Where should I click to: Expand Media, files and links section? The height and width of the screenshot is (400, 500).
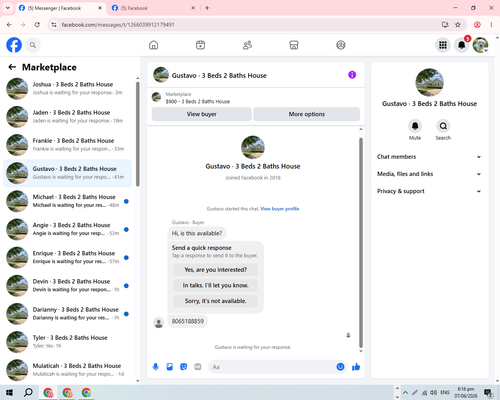click(x=429, y=174)
